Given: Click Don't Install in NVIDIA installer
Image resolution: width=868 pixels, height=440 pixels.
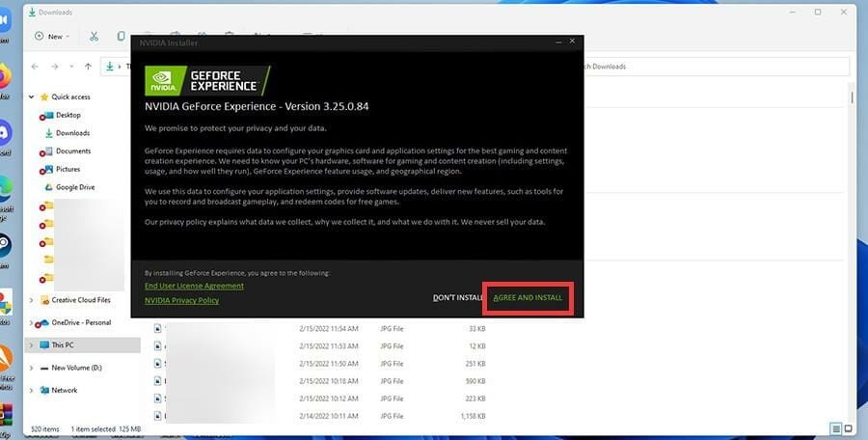Looking at the screenshot, I should (457, 297).
